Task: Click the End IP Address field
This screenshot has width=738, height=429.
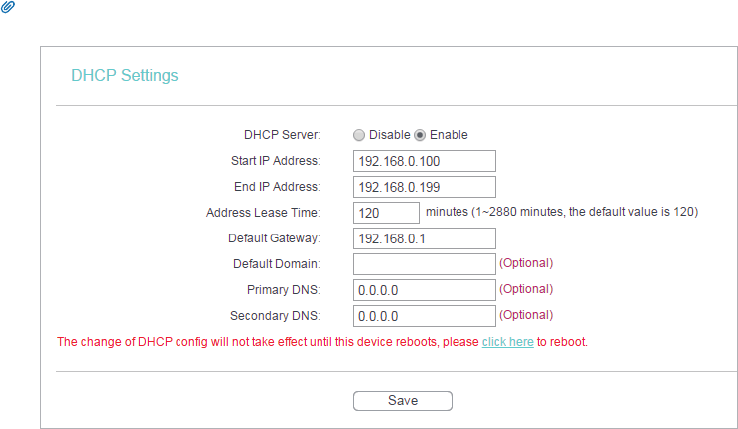Action: (x=424, y=187)
